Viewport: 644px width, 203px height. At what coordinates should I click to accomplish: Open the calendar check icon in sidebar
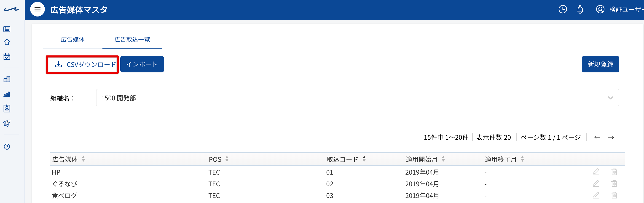coord(7,57)
